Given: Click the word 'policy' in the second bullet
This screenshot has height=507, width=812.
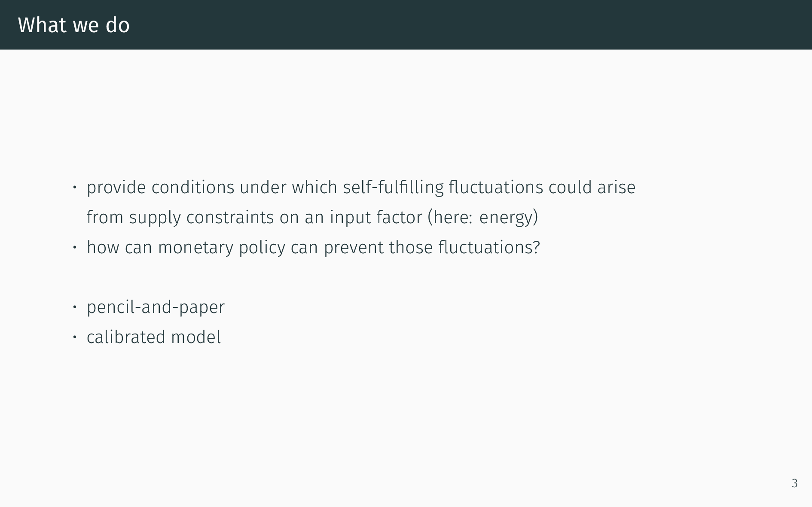Looking at the screenshot, I should coord(262,248).
